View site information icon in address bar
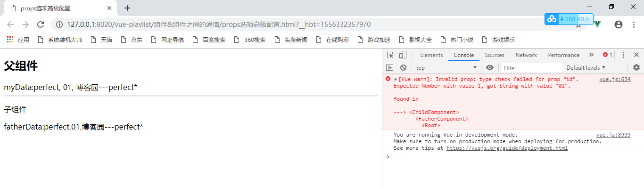 59,24
